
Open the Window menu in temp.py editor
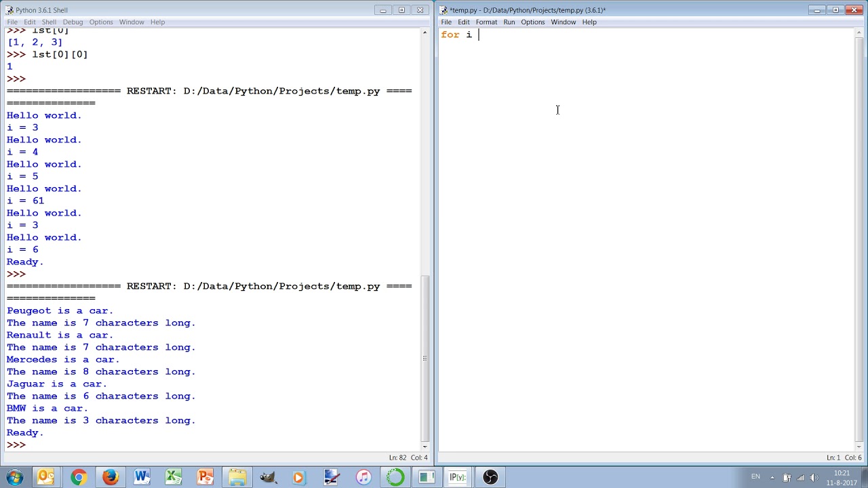[564, 22]
